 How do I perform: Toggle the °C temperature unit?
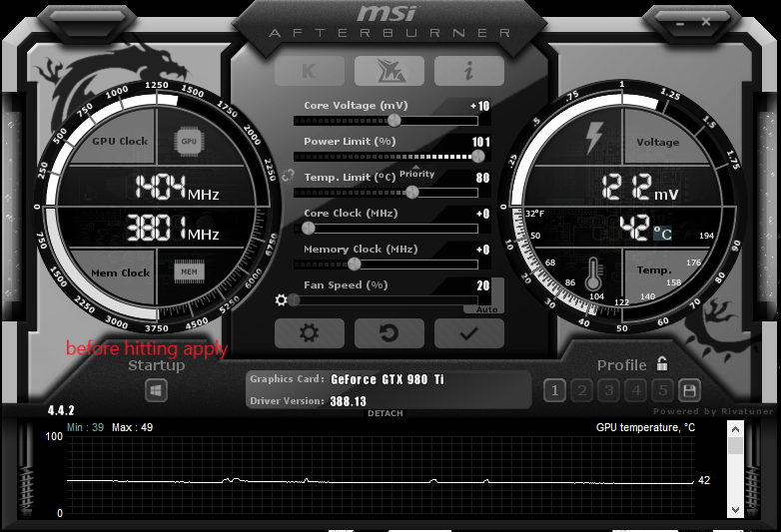coord(662,233)
